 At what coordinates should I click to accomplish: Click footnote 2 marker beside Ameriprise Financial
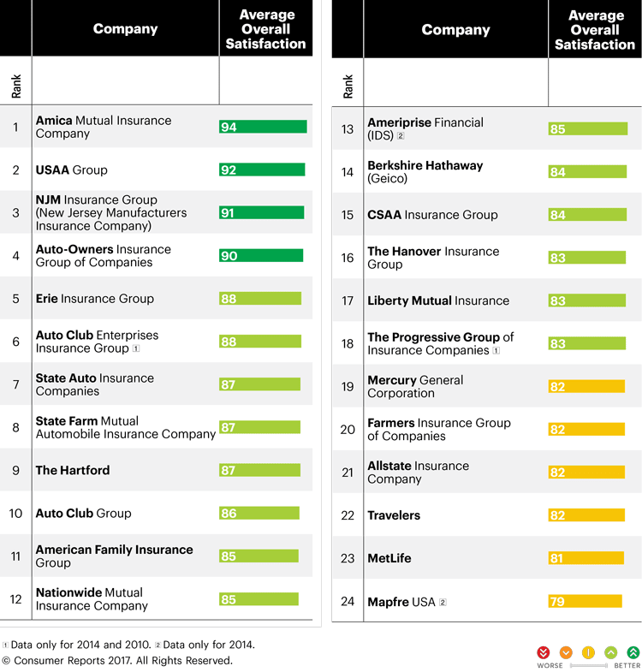pyautogui.click(x=401, y=136)
